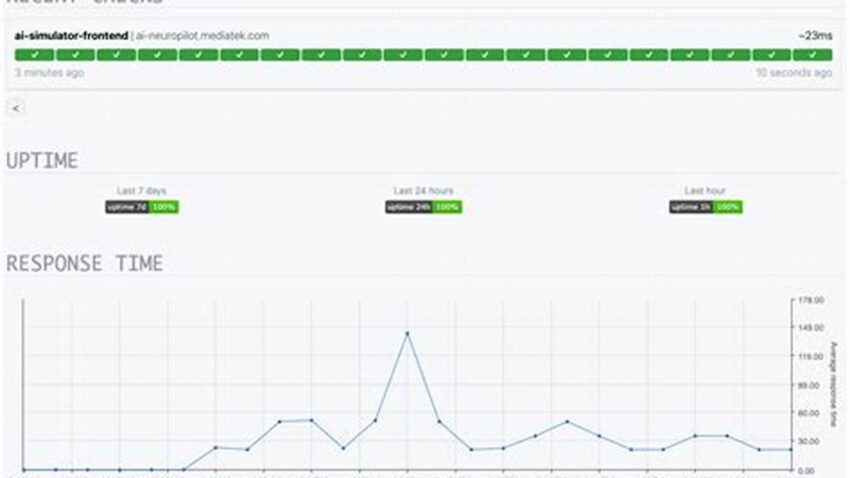
Task: Click the "Last 7 days" label
Action: click(x=141, y=191)
